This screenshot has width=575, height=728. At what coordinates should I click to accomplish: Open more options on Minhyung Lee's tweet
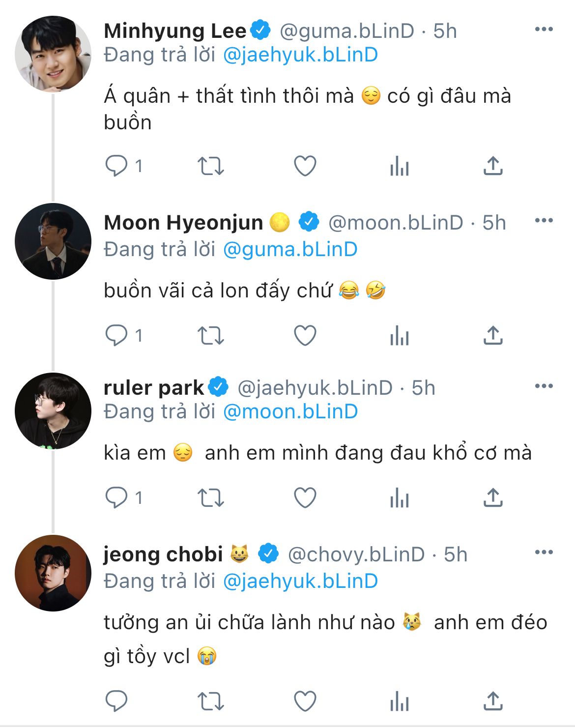[544, 29]
